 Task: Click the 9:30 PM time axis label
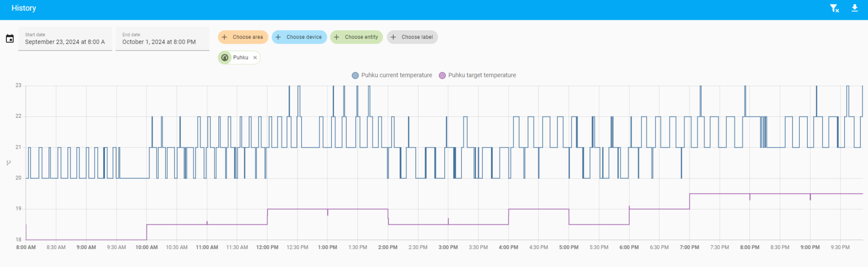tap(840, 248)
